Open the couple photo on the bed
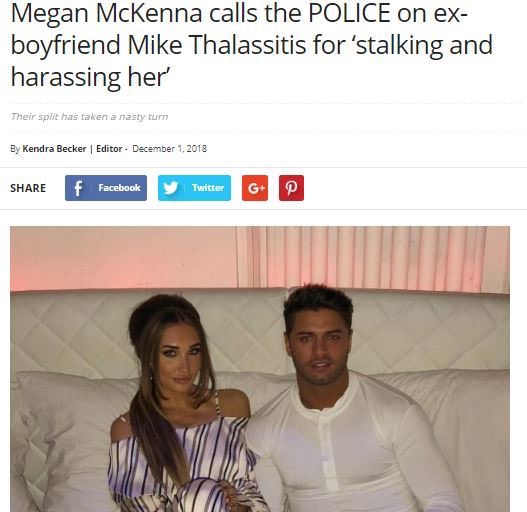This screenshot has height=512, width=527. tap(260, 369)
